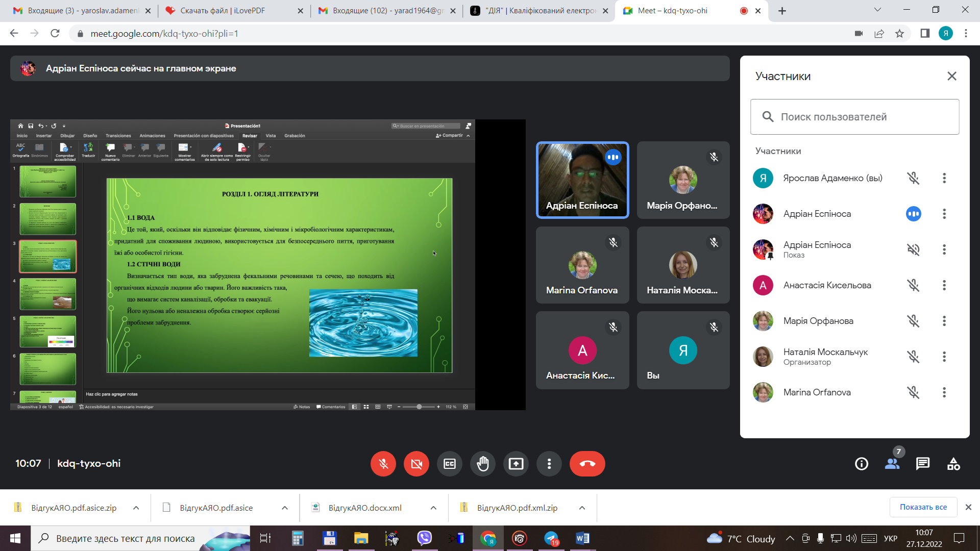
Task: Open Telegram from the taskbar
Action: point(551,538)
